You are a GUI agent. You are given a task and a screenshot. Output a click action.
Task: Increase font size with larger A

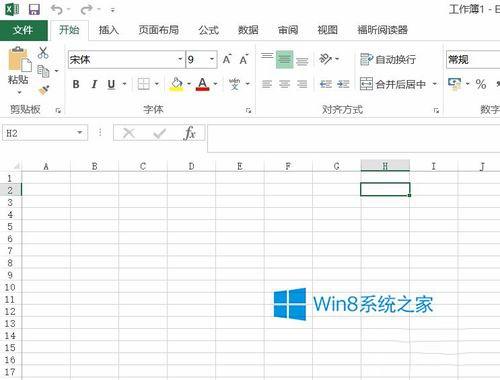coord(227,59)
